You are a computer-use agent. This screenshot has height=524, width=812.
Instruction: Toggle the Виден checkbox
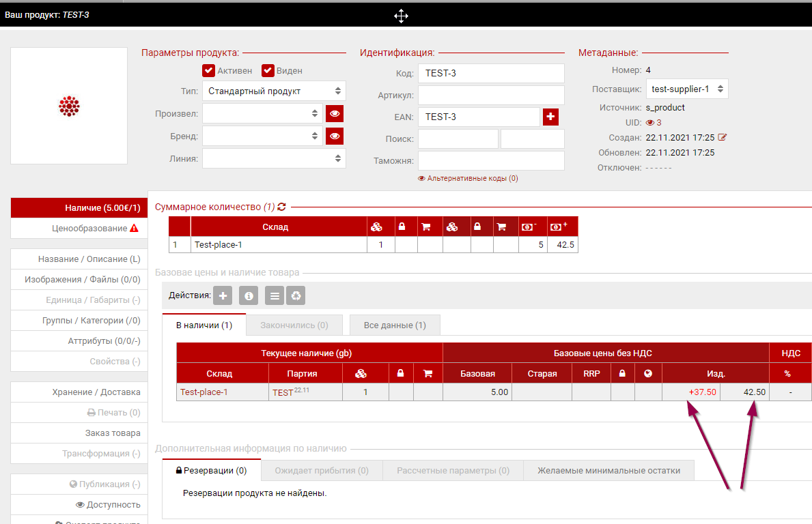tap(268, 70)
